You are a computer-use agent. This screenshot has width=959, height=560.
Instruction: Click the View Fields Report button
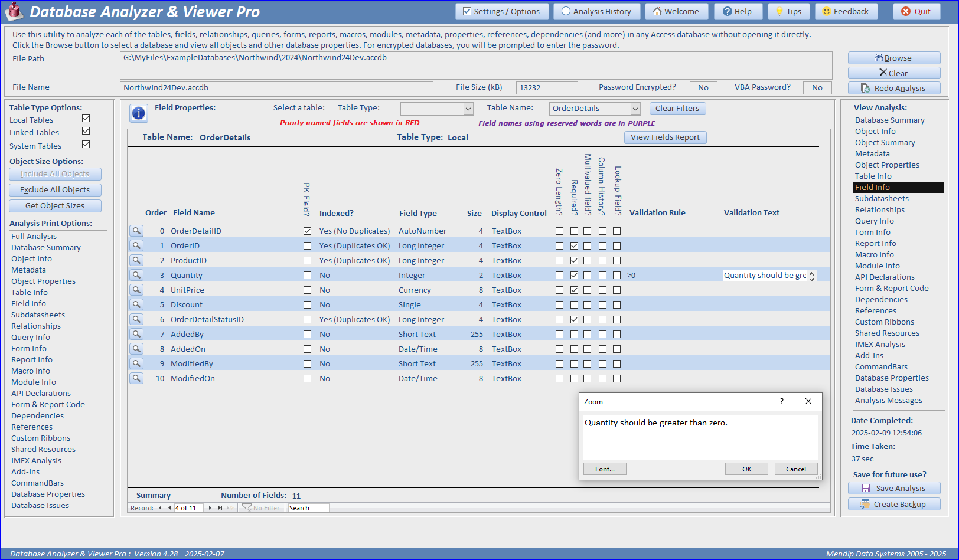coord(665,137)
